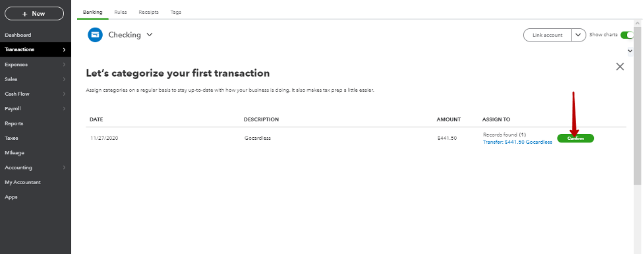This screenshot has width=644, height=254.
Task: Toggle the Show charts switch
Action: coord(627,35)
